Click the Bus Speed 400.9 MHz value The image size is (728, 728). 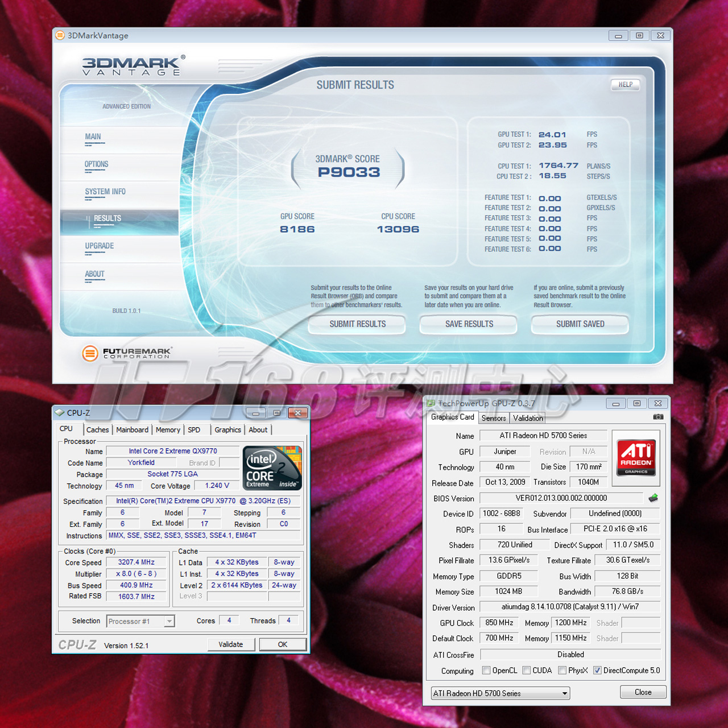coord(136,585)
